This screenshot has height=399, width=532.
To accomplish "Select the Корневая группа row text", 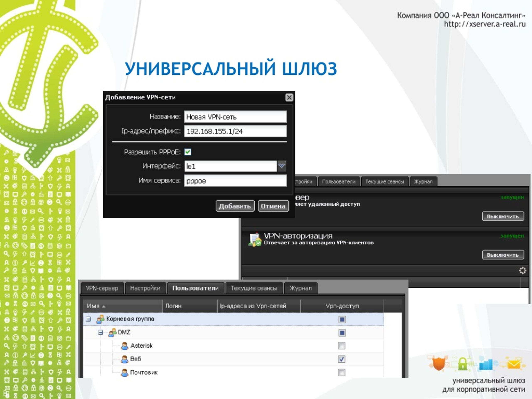I will point(130,319).
